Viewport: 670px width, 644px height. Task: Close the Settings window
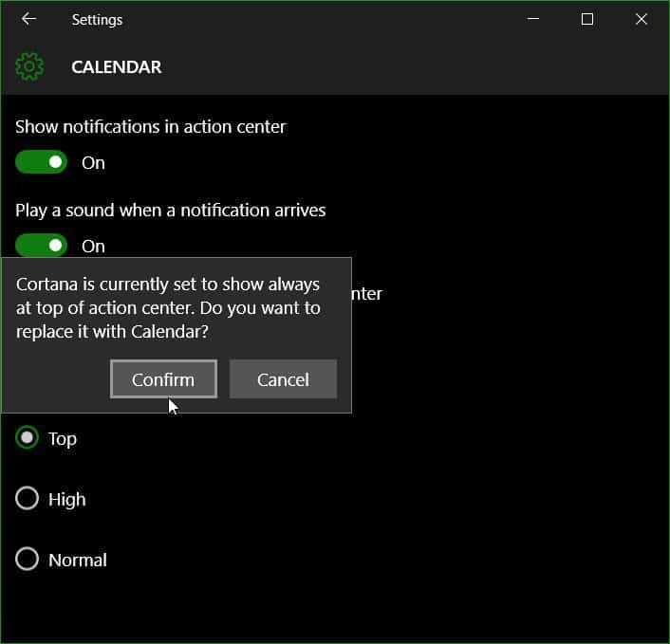pyautogui.click(x=641, y=19)
